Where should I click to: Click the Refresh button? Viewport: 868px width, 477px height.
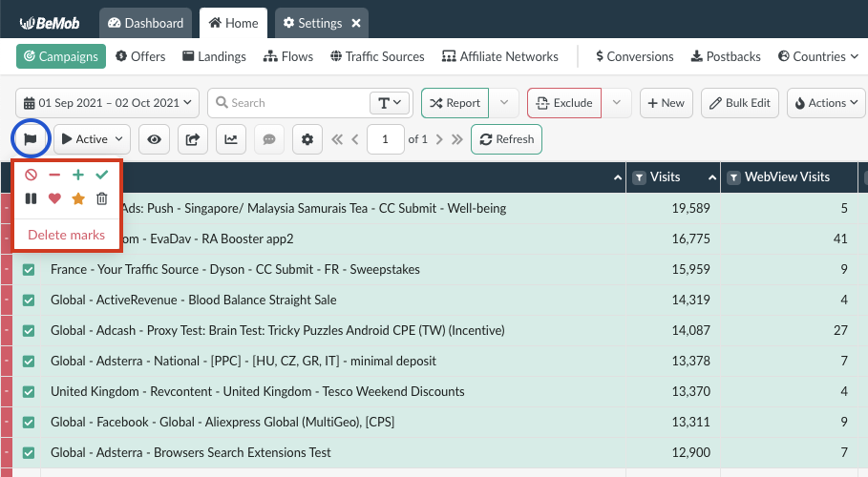(506, 139)
